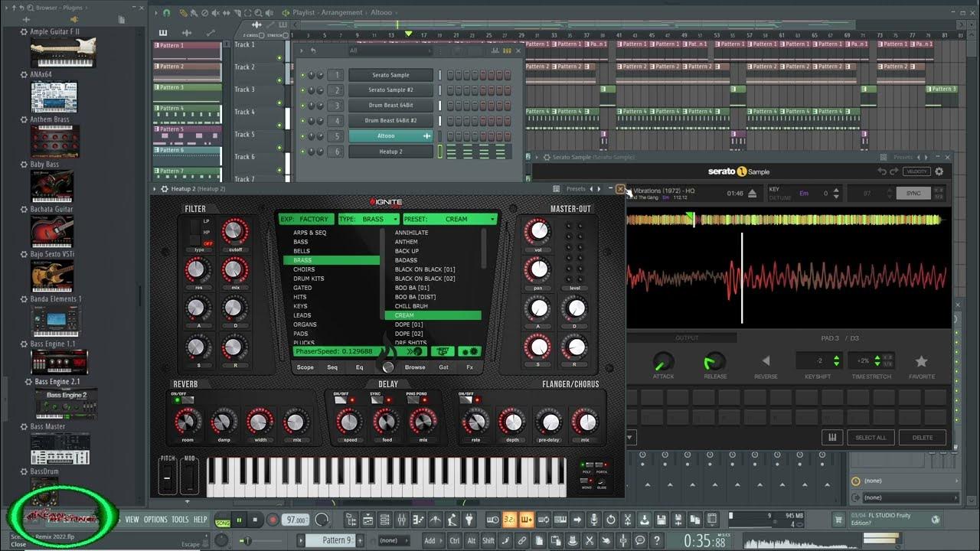This screenshot has height=551, width=980.
Task: Pause playback with the green pause button
Action: [240, 520]
